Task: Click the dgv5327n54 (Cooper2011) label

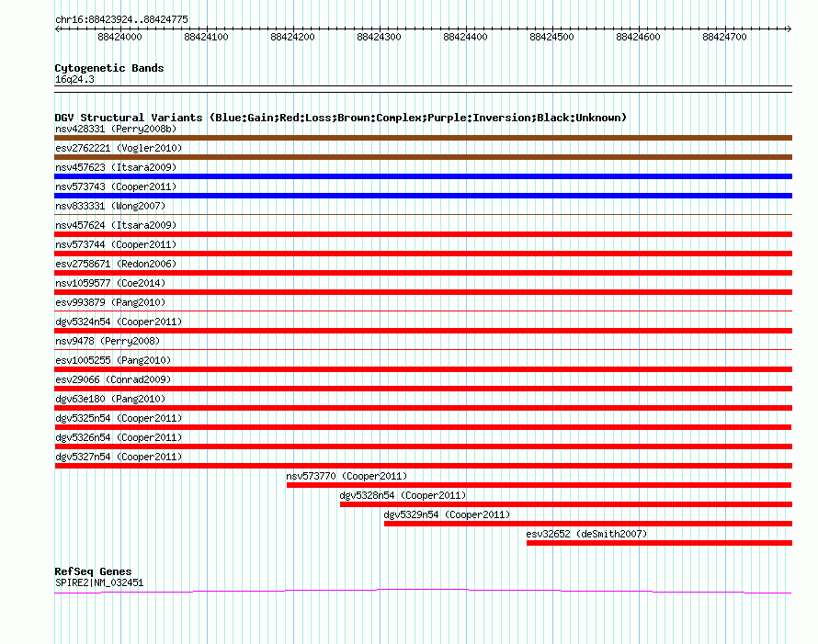Action: click(x=119, y=457)
